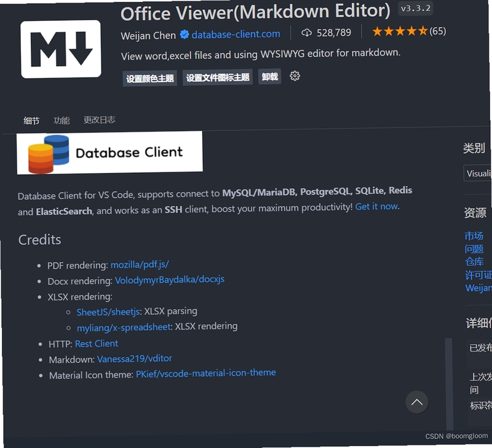Viewport: 492px width, 448px height.
Task: Click the Office Viewer(Markdown Editor) title
Action: [255, 12]
